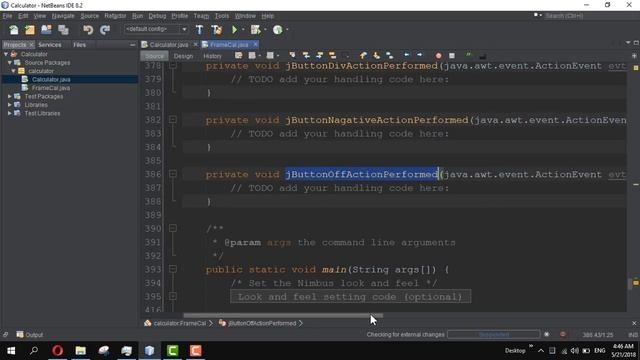
Task: Open the Output window icon
Action: click(x=20, y=334)
